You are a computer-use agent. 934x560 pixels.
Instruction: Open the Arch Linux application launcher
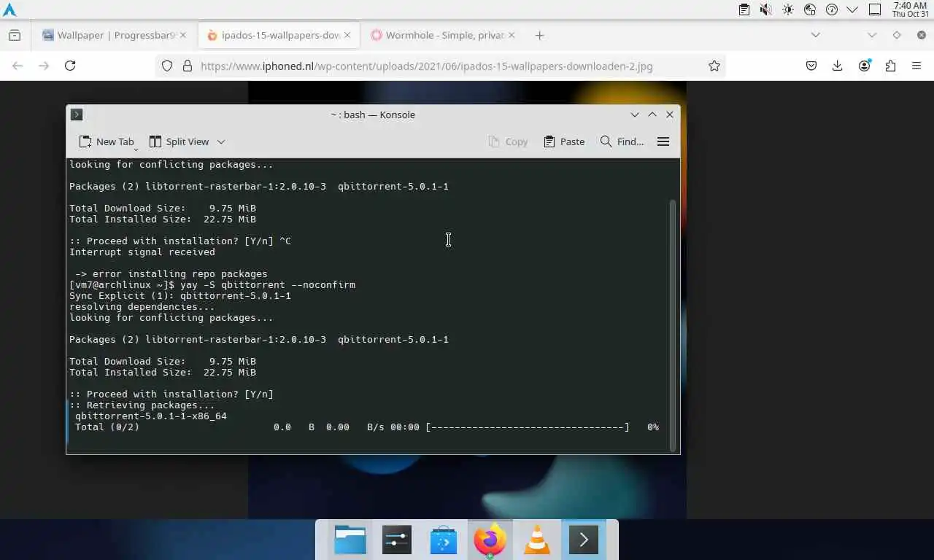click(9, 9)
